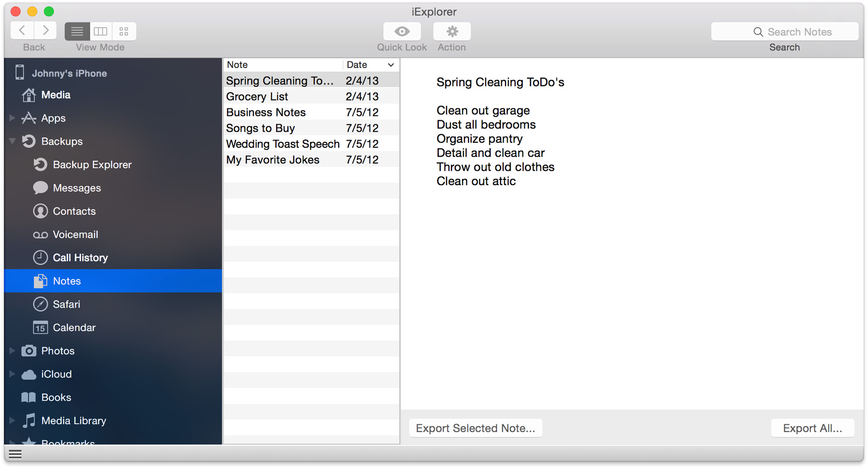The width and height of the screenshot is (868, 468).
Task: Click the Quick Look eye icon
Action: coord(402,31)
